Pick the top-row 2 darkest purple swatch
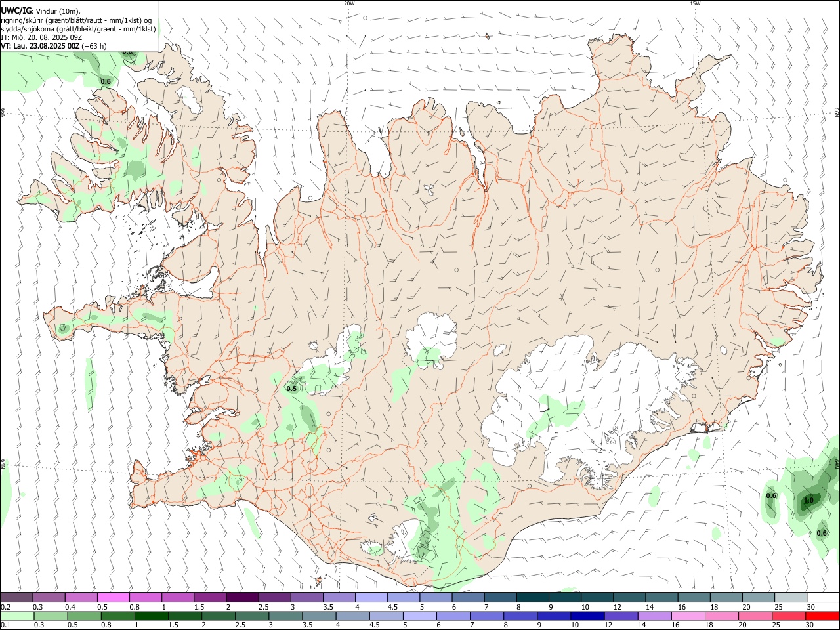This screenshot has width=840, height=630. pyautogui.click(x=241, y=597)
